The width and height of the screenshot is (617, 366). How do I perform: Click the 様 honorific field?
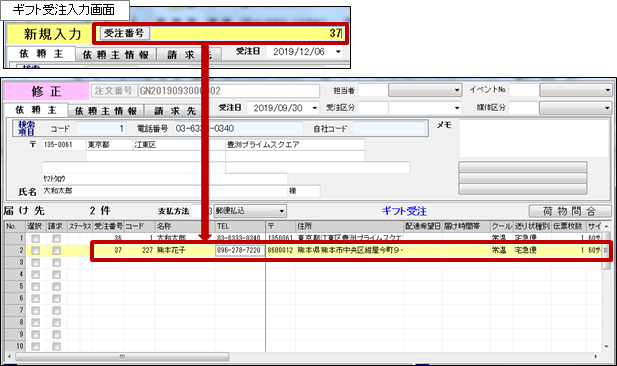click(304, 191)
